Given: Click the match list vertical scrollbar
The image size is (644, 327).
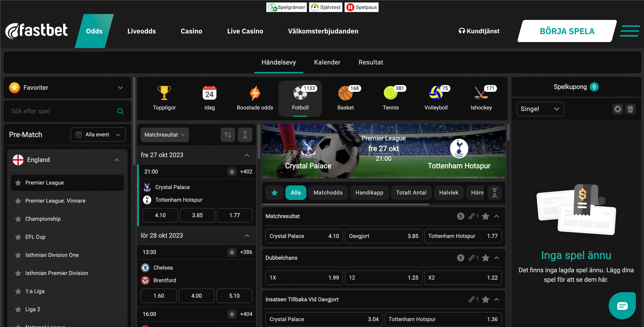Looking at the screenshot, I should click(x=259, y=141).
